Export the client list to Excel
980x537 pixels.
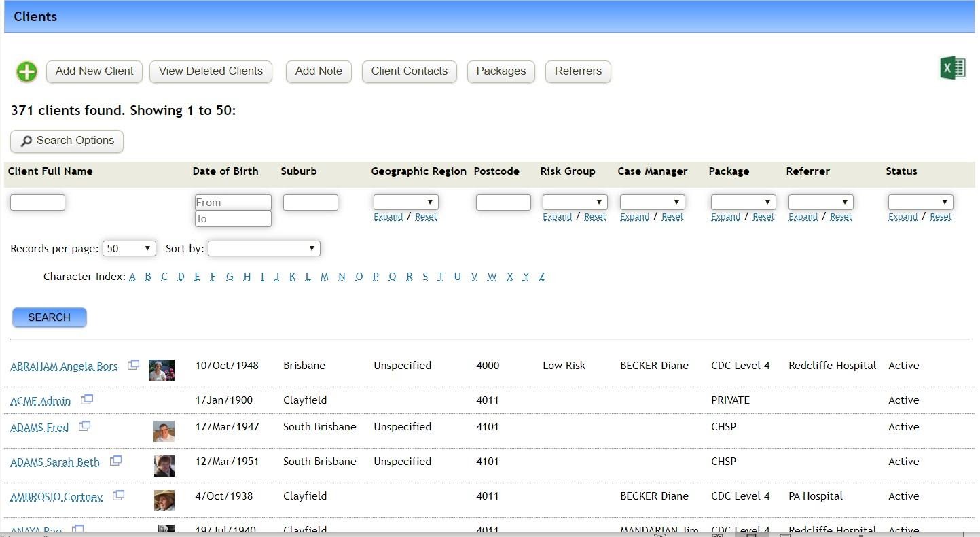(x=952, y=67)
